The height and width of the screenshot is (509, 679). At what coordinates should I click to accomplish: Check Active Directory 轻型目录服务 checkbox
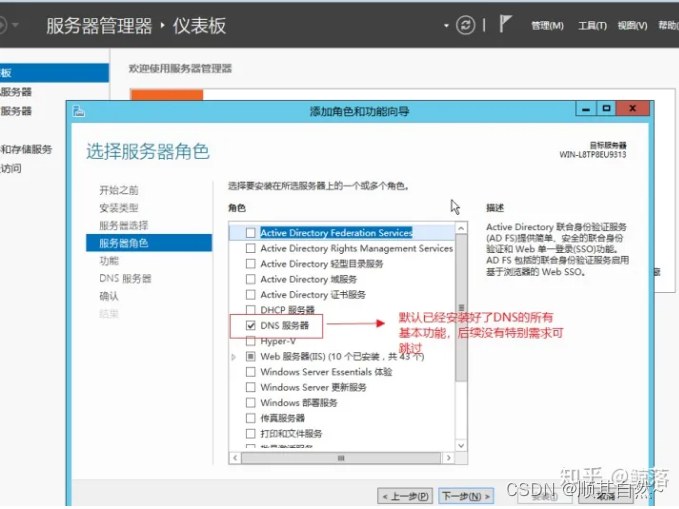coord(250,264)
